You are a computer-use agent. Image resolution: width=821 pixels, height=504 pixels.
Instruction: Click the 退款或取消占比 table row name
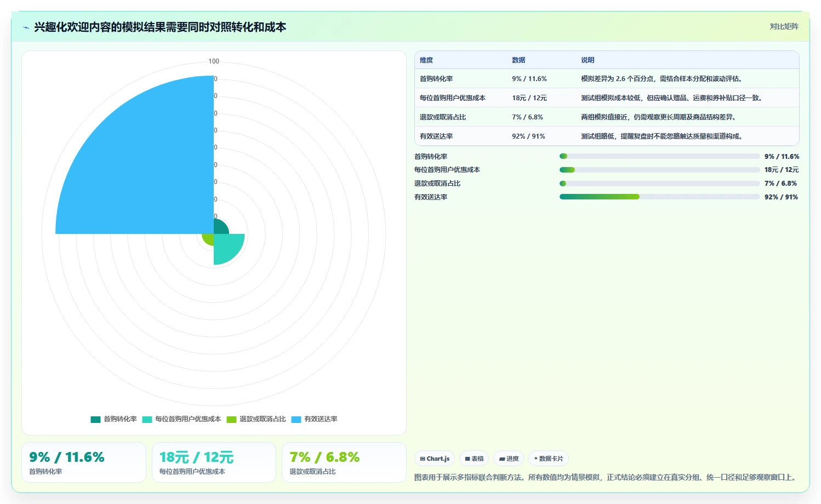pos(443,117)
